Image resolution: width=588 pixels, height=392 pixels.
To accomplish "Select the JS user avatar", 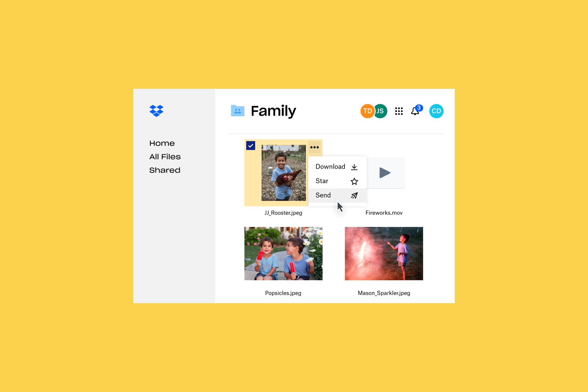I will click(x=379, y=110).
